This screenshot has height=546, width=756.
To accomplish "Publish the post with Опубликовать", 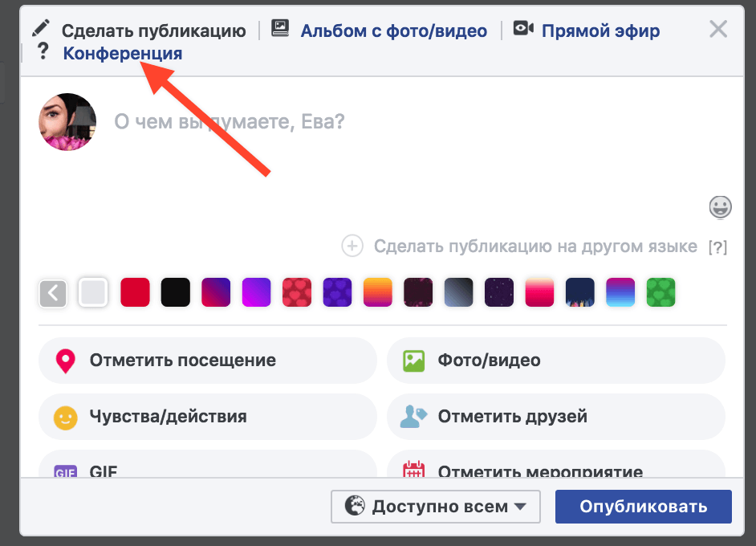I will (643, 507).
